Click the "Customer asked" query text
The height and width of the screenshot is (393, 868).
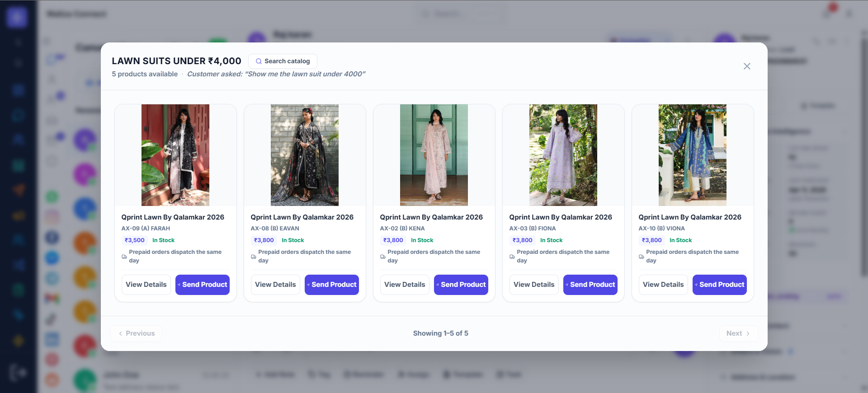pyautogui.click(x=276, y=74)
